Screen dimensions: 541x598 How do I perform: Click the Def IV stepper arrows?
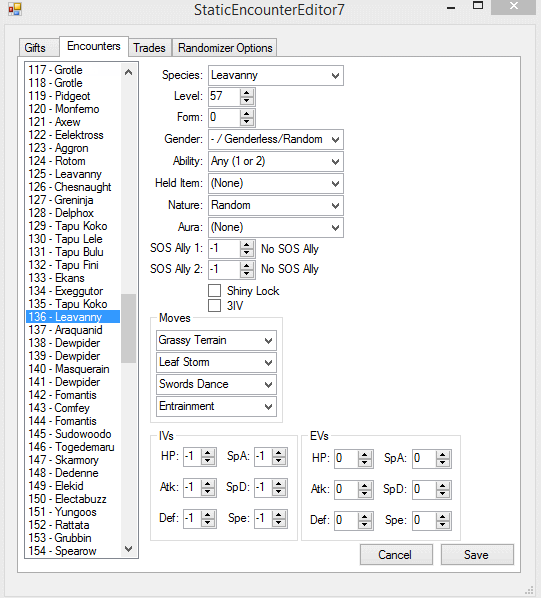(x=208, y=519)
